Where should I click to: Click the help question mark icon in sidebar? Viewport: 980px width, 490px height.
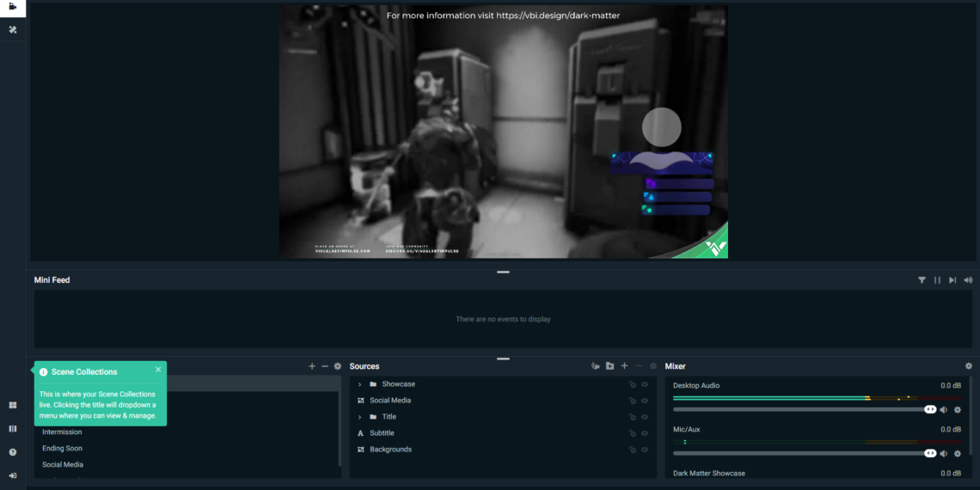click(13, 452)
